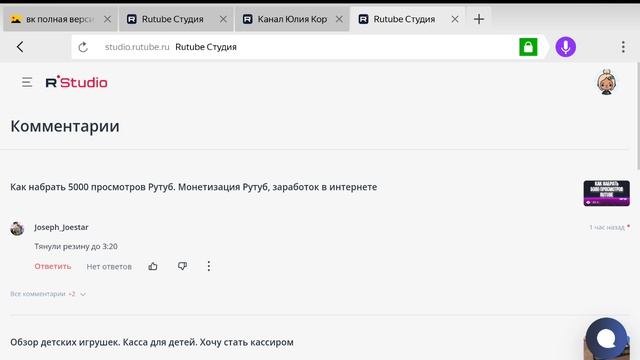Click the 'Комментарии' page heading
Image resolution: width=640 pixels, height=360 pixels.
point(65,126)
